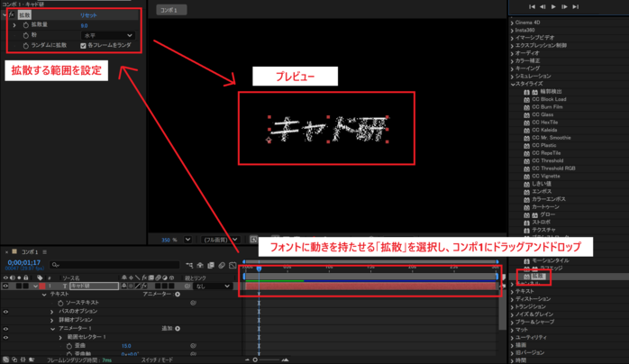Collapse the テキスト property group
Viewport: 629px width, 364px height.
tap(44, 295)
